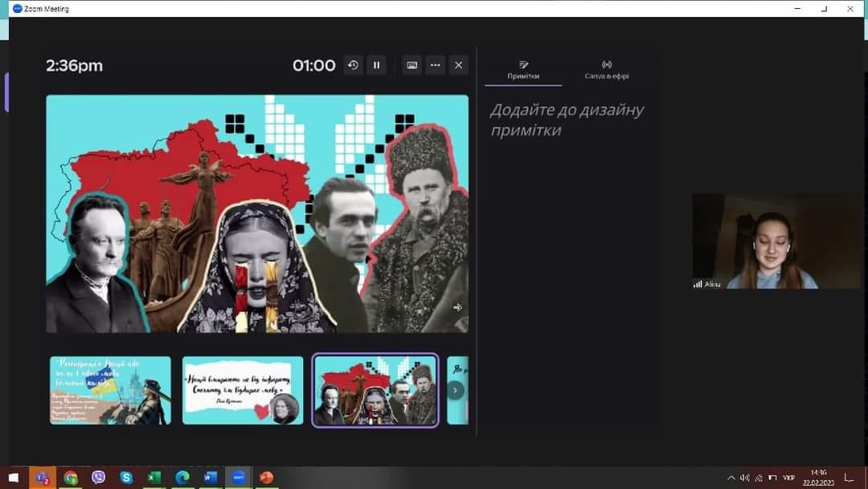Close the presenter view toolbar

pyautogui.click(x=459, y=65)
